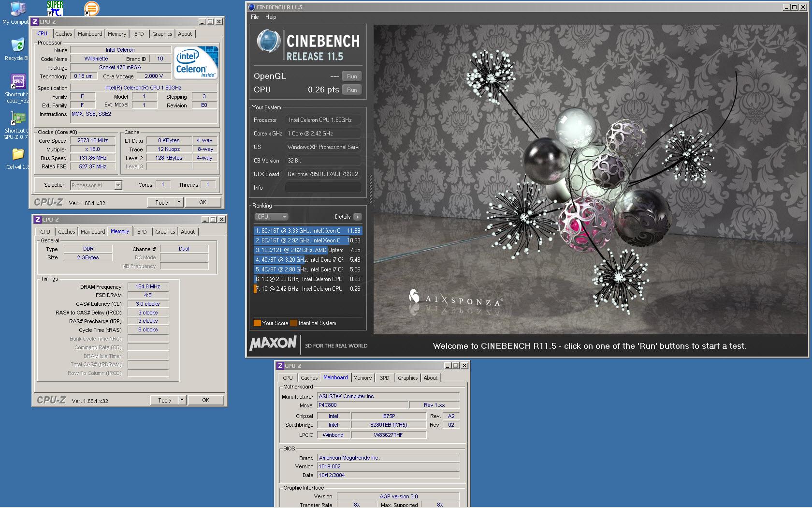The width and height of the screenshot is (812, 508).
Task: Click the AGP version 3.0 field
Action: pos(398,496)
